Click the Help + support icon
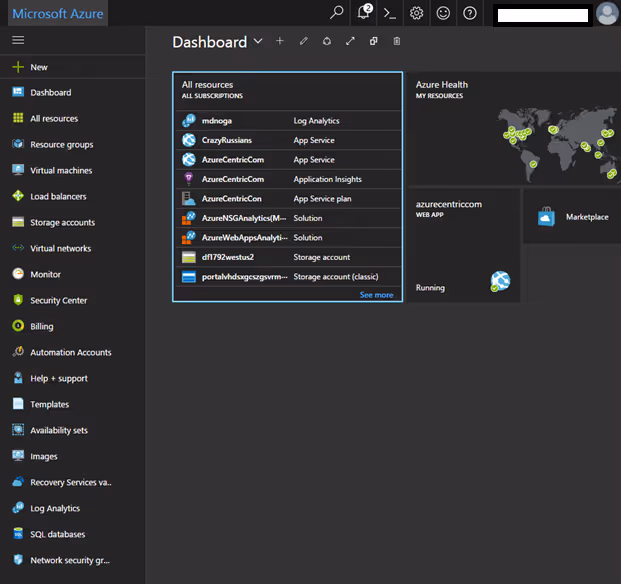Image resolution: width=621 pixels, height=584 pixels. (18, 378)
